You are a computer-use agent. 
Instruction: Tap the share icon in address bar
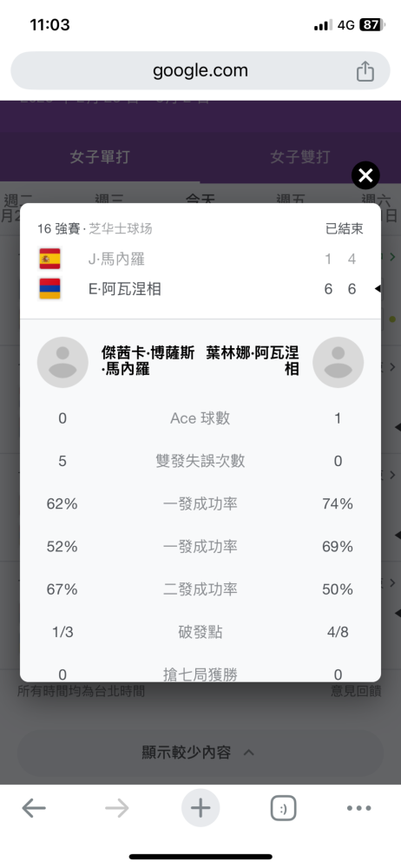(x=365, y=71)
